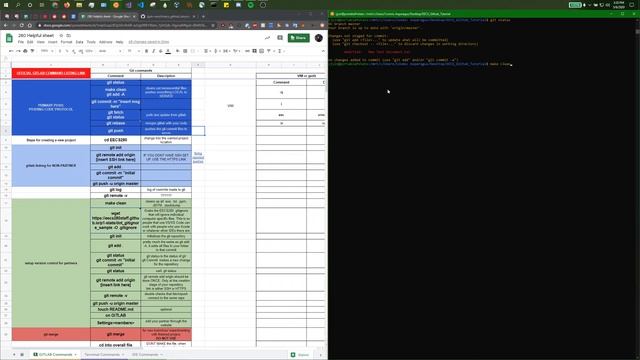Open the cell fill color picker
640x360 pixels.
click(178, 51)
